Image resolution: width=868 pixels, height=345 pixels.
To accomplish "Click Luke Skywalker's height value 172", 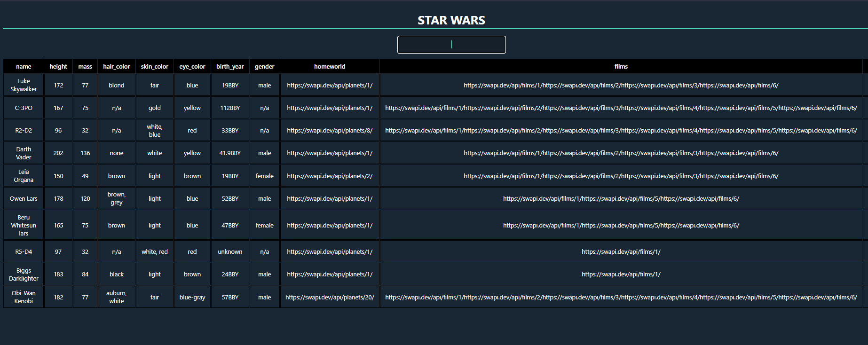I will click(58, 85).
